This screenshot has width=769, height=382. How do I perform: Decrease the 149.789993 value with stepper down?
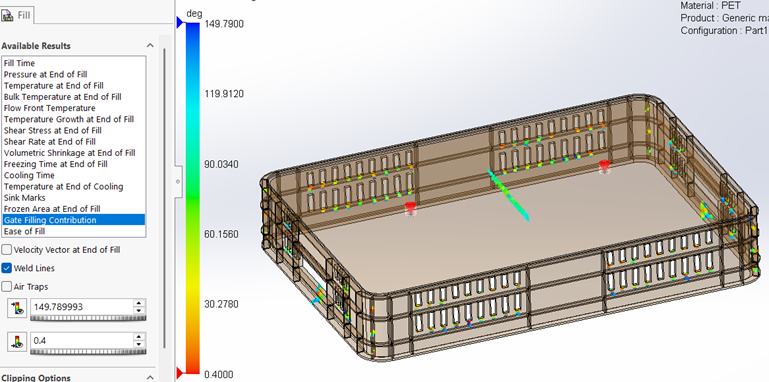[x=139, y=311]
